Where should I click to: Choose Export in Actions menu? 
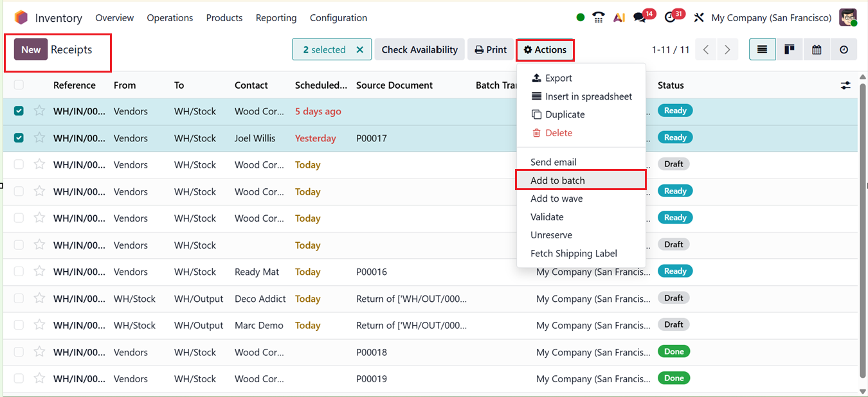[x=581, y=78]
